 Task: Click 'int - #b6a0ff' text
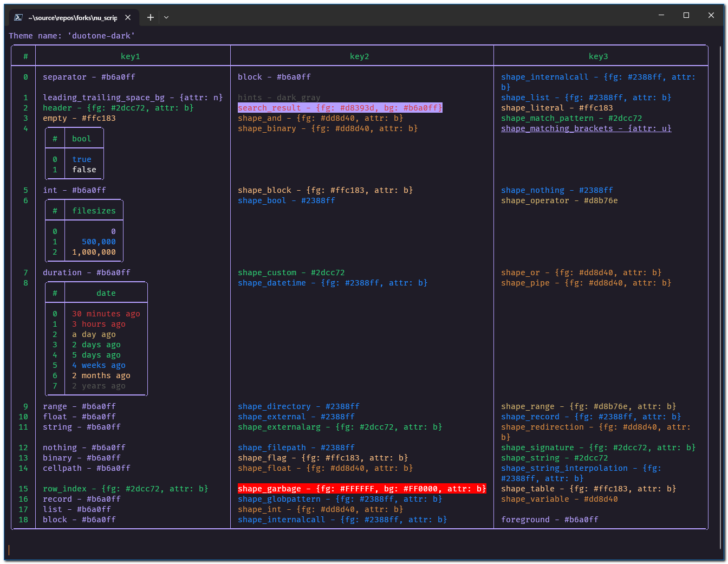coord(75,190)
